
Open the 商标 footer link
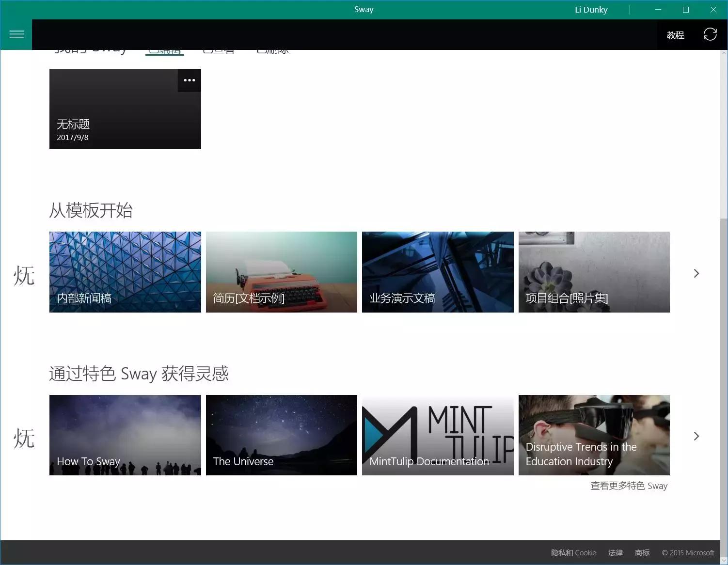pyautogui.click(x=642, y=552)
